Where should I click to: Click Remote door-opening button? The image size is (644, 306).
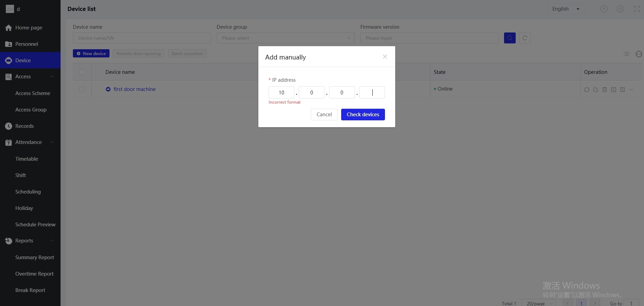[x=139, y=53]
